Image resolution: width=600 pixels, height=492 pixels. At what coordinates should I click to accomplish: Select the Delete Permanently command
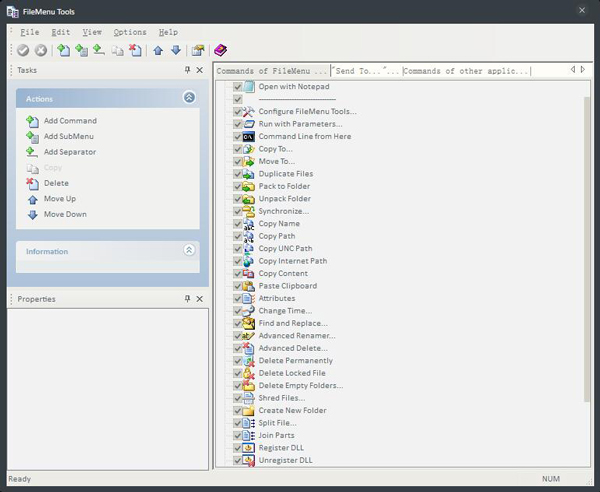pyautogui.click(x=295, y=361)
